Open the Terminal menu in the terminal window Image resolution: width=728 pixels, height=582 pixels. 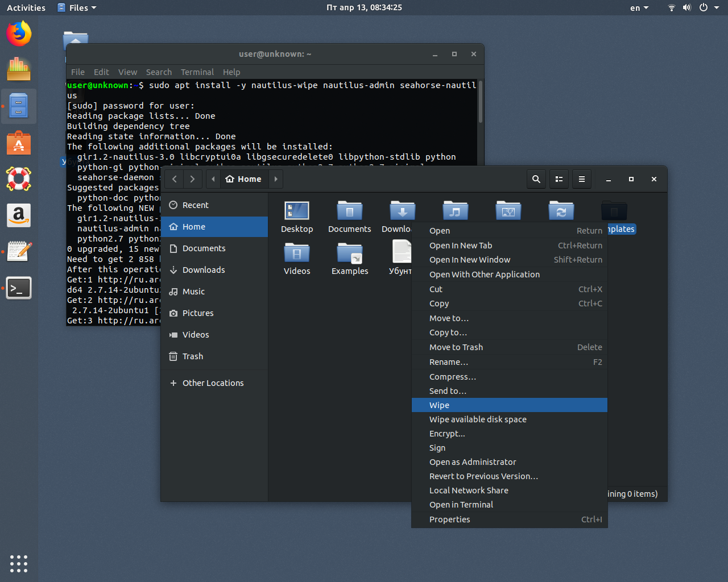197,72
